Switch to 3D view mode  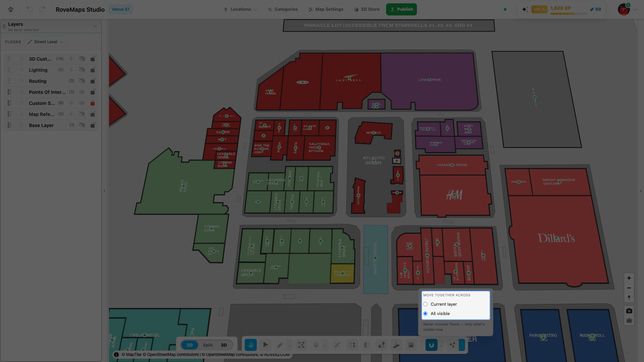pos(224,345)
